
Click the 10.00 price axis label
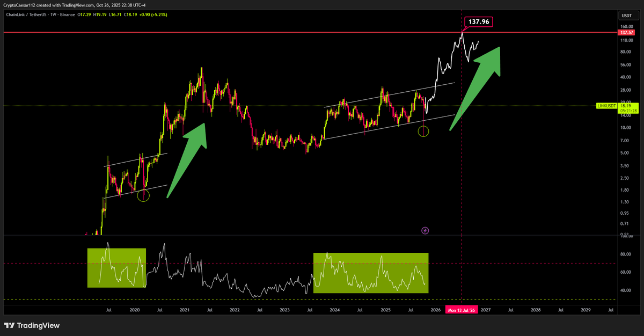626,128
